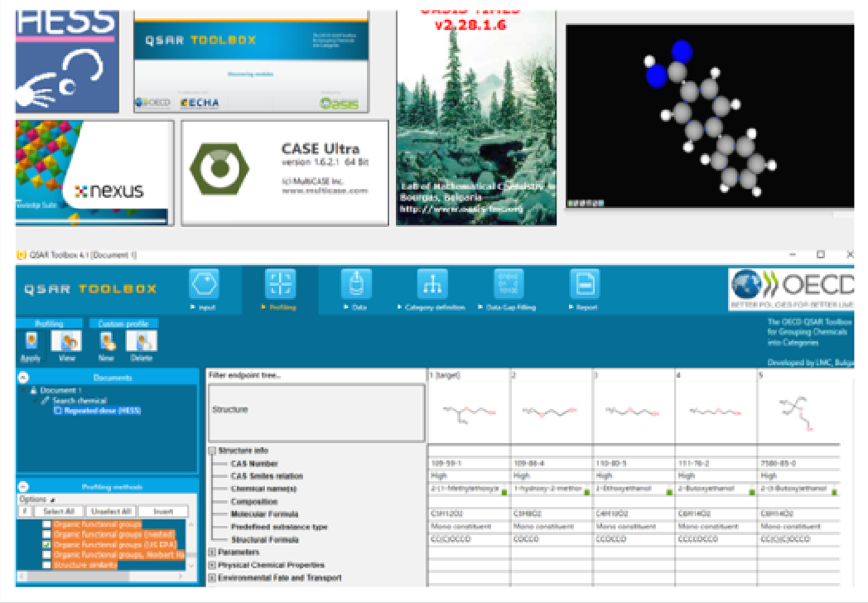Click the Filter endpoint tree field
Viewport: 868px width, 603px height.
(316, 375)
